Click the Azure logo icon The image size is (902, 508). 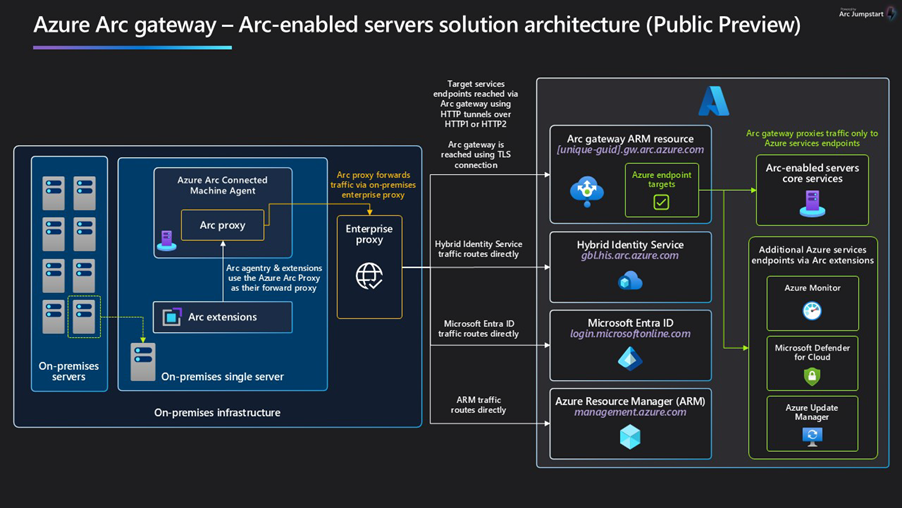(x=713, y=101)
